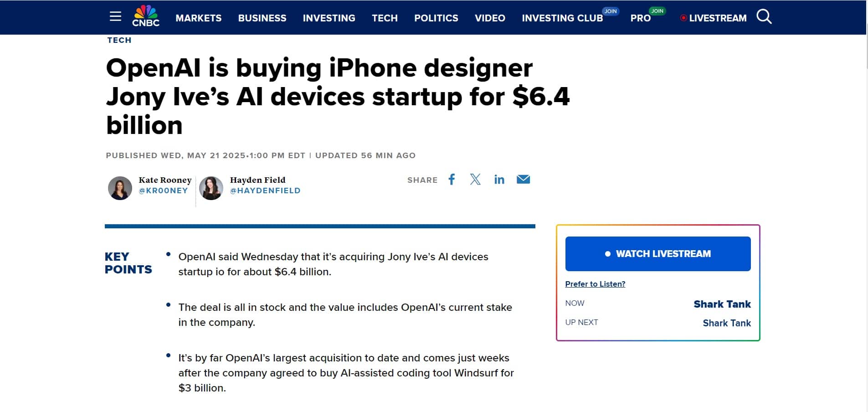Open the Investing Club menu item

562,18
